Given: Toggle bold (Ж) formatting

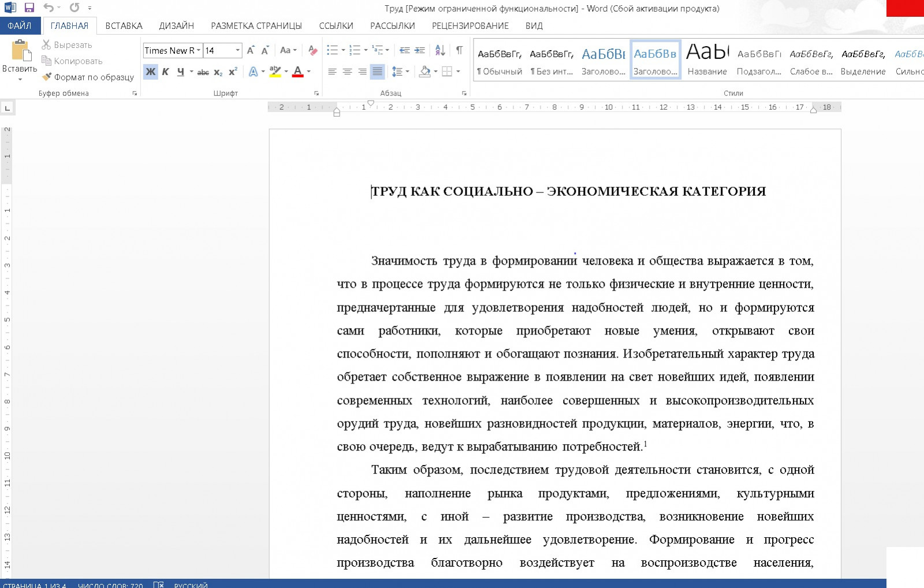Looking at the screenshot, I should coord(150,72).
